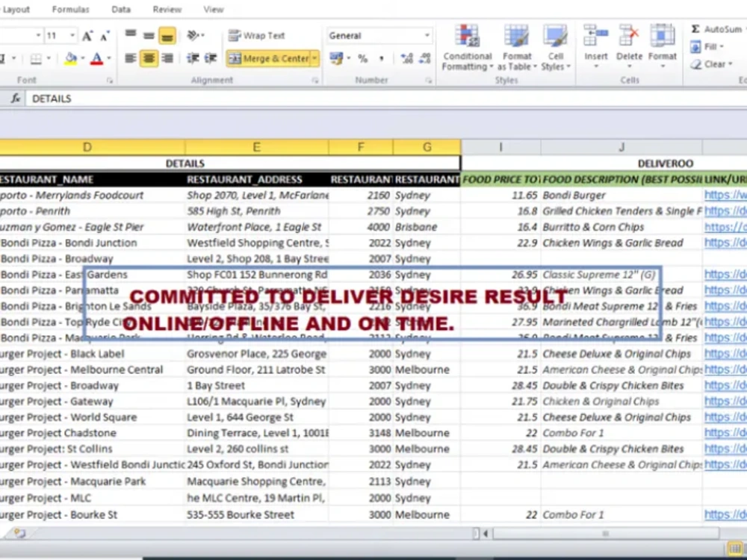747x560 pixels.
Task: Expand Merge & Center options arrow
Action: coord(315,58)
